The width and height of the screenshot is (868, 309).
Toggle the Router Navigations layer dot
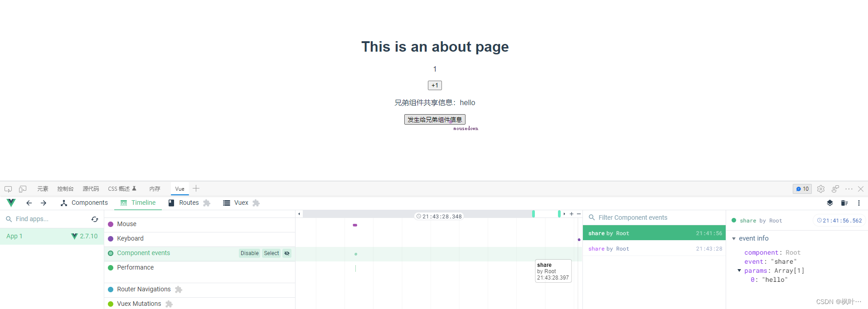(111, 290)
